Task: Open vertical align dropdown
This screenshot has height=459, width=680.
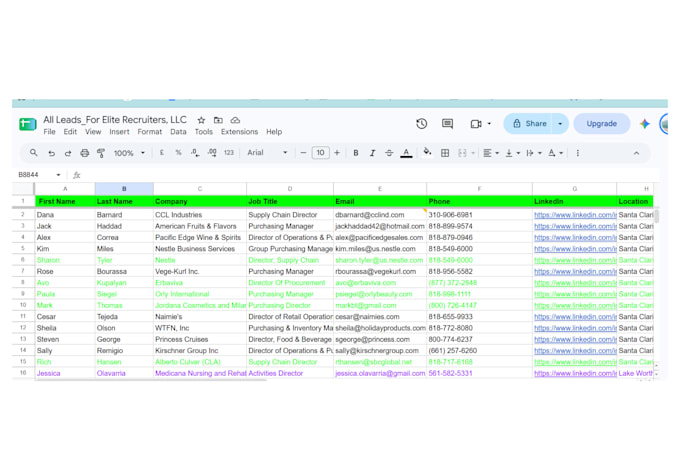Action: click(513, 153)
